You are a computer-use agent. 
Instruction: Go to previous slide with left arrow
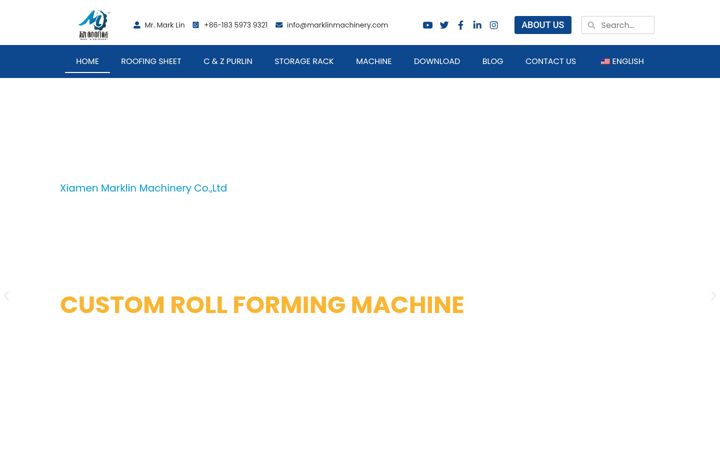[x=6, y=296]
